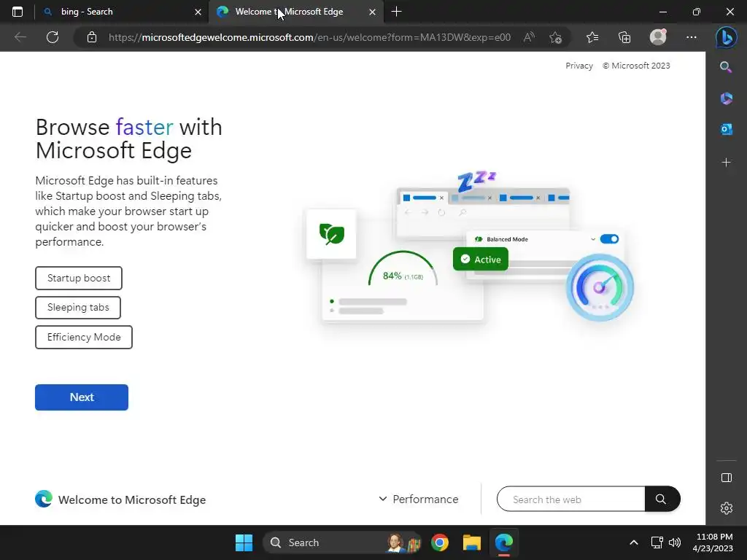Open network status tray icon
The width and height of the screenshot is (747, 560).
coord(657,542)
